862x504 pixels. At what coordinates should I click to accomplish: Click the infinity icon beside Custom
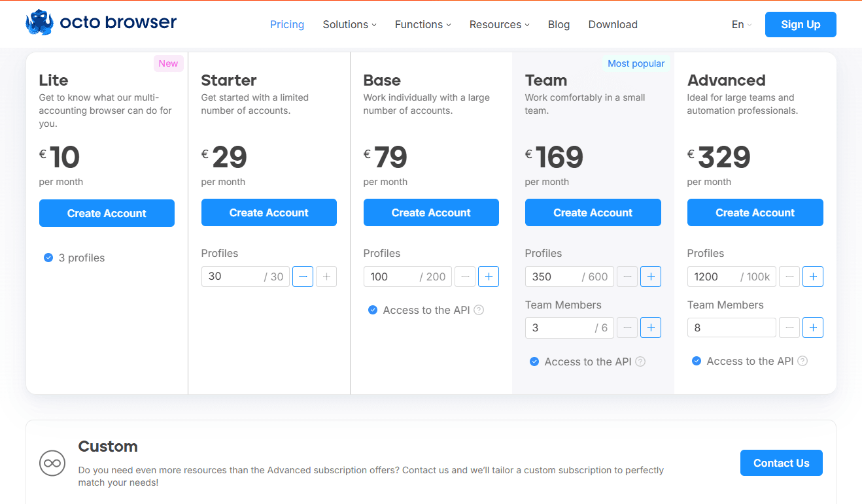tap(51, 463)
